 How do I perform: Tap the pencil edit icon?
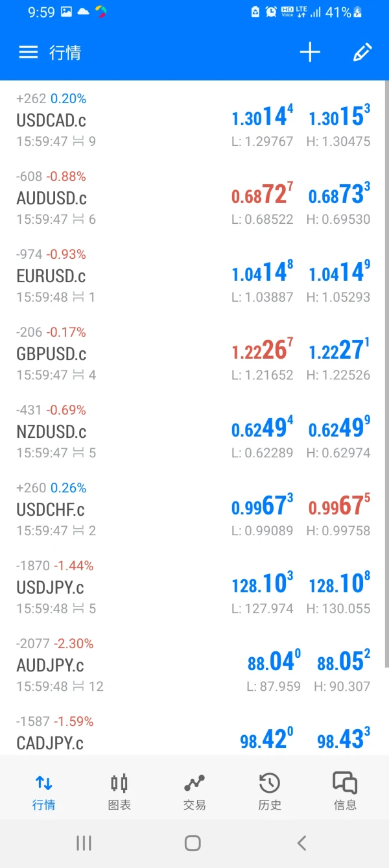click(x=362, y=53)
